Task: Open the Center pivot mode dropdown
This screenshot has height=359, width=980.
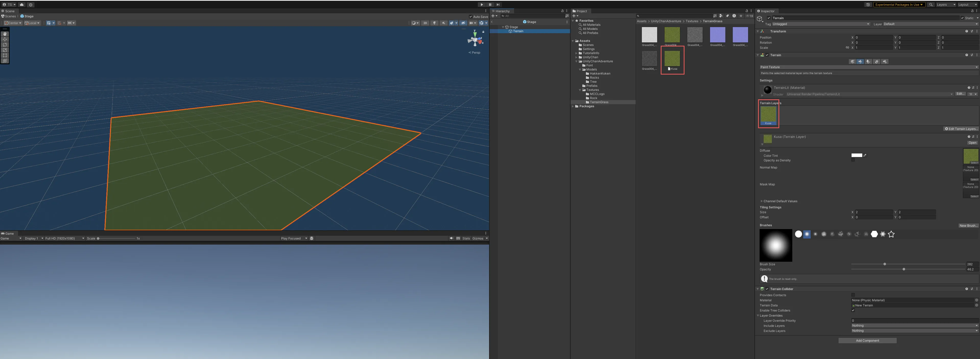Action: point(13,23)
